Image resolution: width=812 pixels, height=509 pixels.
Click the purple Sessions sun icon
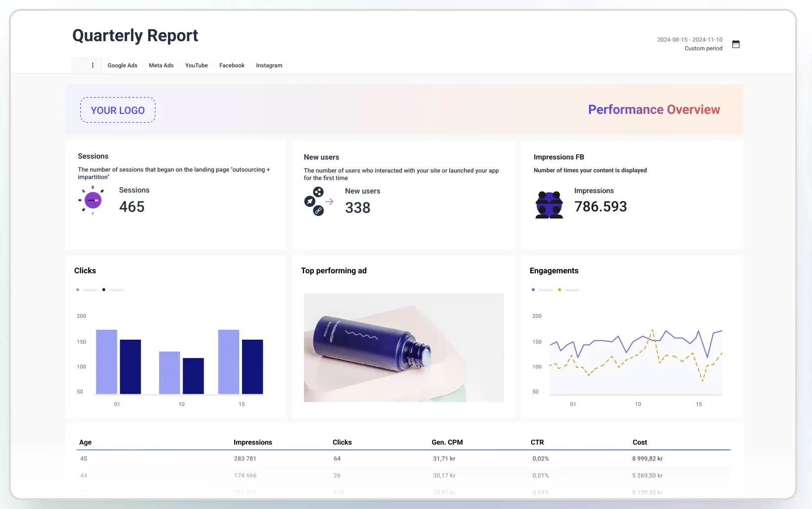[92, 200]
